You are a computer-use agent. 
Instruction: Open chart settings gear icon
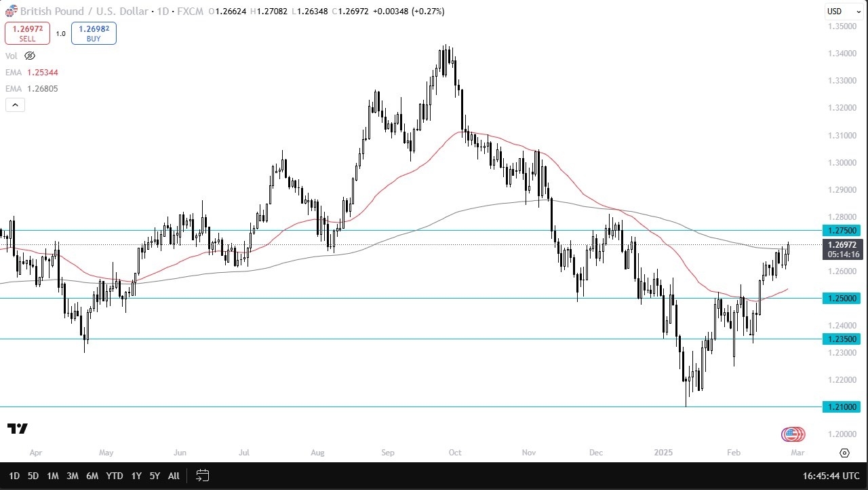(844, 453)
